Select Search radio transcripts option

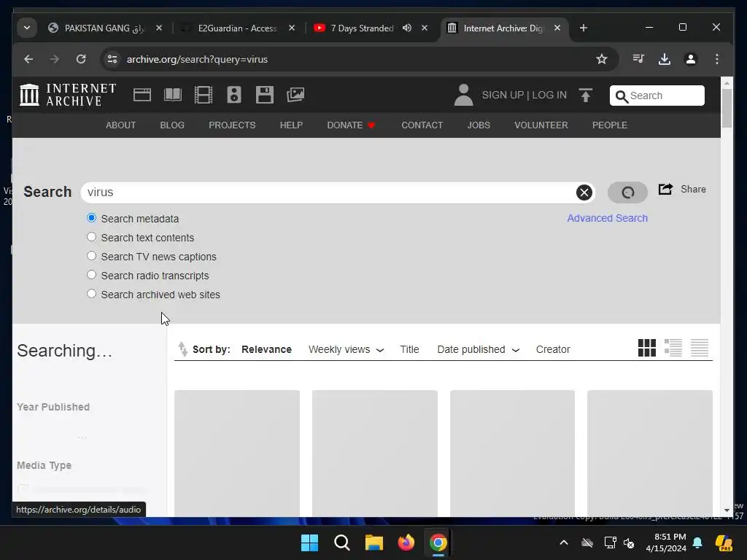tap(91, 275)
